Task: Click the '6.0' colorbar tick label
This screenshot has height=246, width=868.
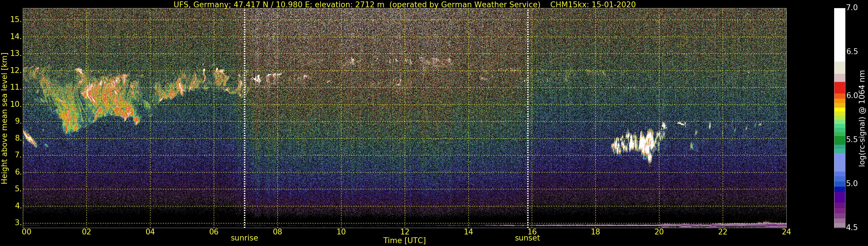Action: 852,96
